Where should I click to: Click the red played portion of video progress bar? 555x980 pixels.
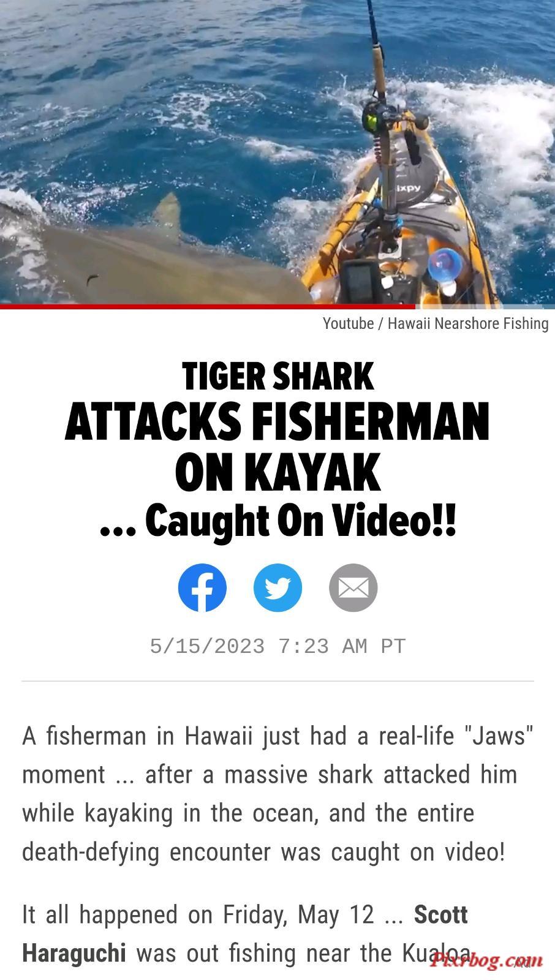click(208, 306)
